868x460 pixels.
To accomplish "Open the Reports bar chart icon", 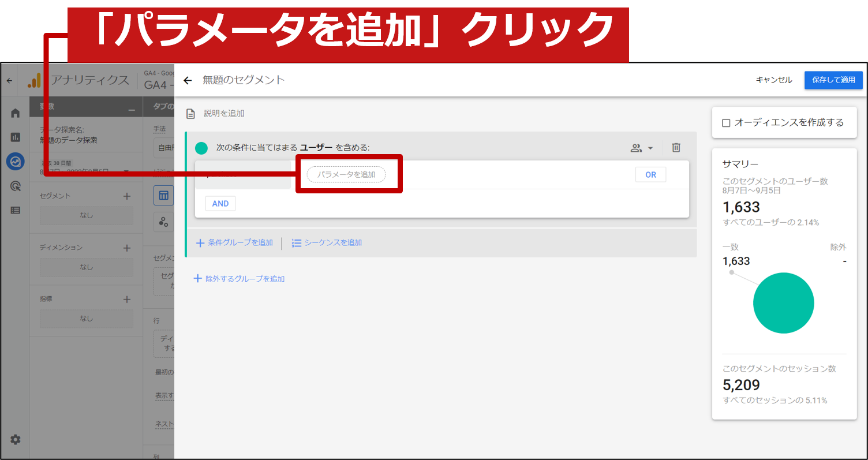I will click(16, 137).
